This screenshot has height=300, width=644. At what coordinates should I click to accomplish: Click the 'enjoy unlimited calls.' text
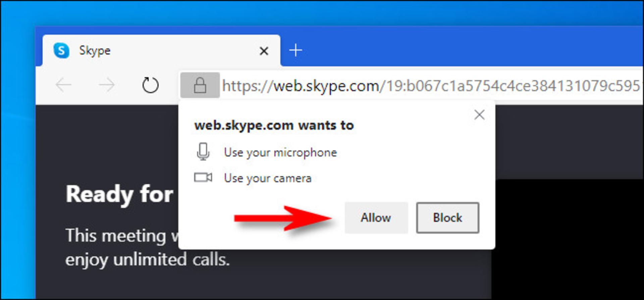(x=148, y=259)
